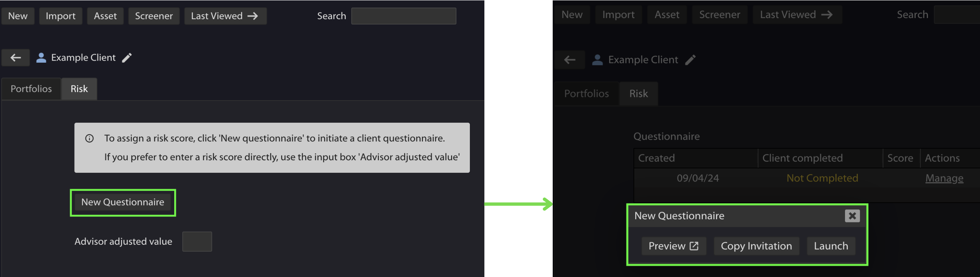The height and width of the screenshot is (277, 980).
Task: Close the New Questionnaire dialog
Action: tap(852, 216)
